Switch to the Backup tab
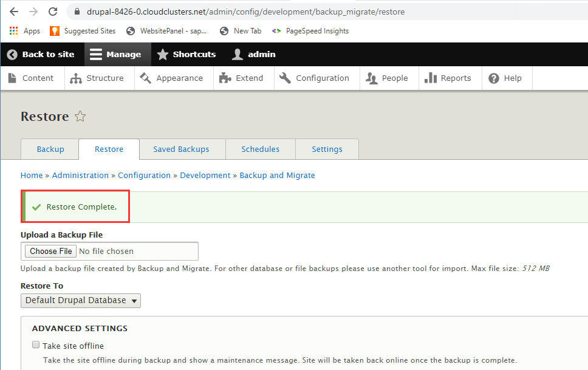Image resolution: width=588 pixels, height=370 pixels. [x=50, y=149]
